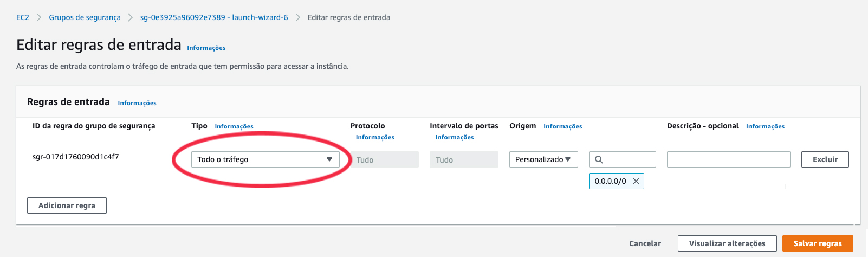This screenshot has height=257, width=868.
Task: Click Salvar regras button
Action: pos(818,243)
